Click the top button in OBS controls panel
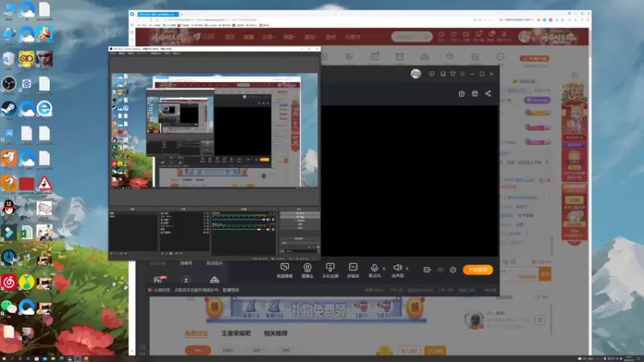The image size is (644, 362). click(x=299, y=213)
